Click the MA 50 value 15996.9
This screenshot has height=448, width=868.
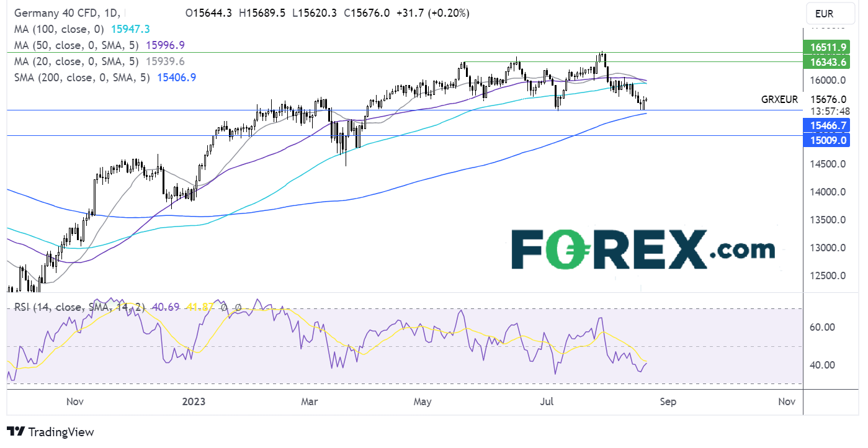pyautogui.click(x=165, y=45)
